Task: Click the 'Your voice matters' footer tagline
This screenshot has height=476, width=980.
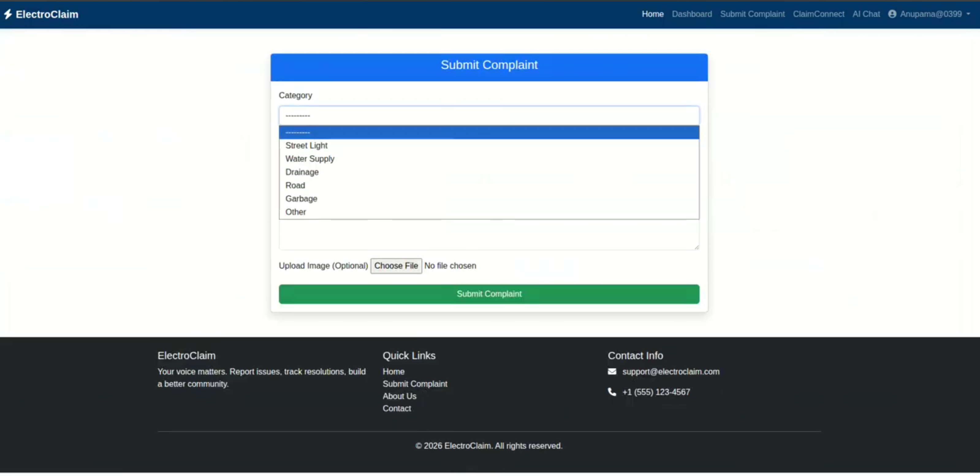Action: [x=262, y=378]
